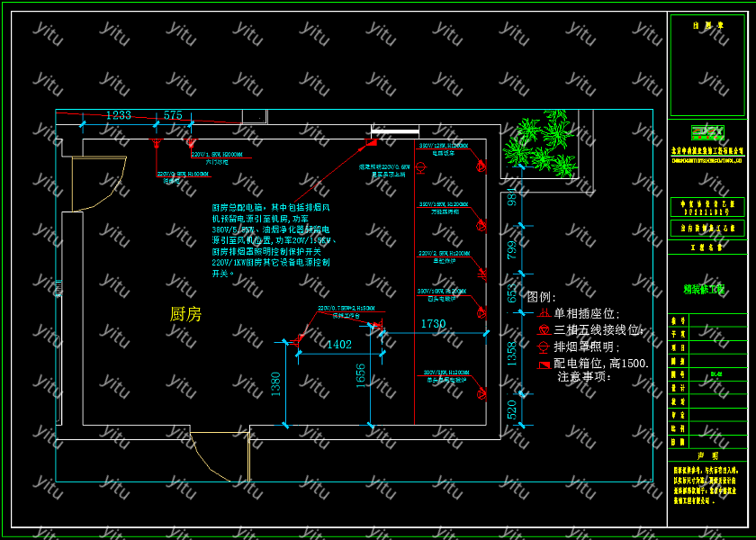Viewport: 756px width, 540px height.
Task: Click the disclaimer paragraph at the title block bottom
Action: coord(706,485)
